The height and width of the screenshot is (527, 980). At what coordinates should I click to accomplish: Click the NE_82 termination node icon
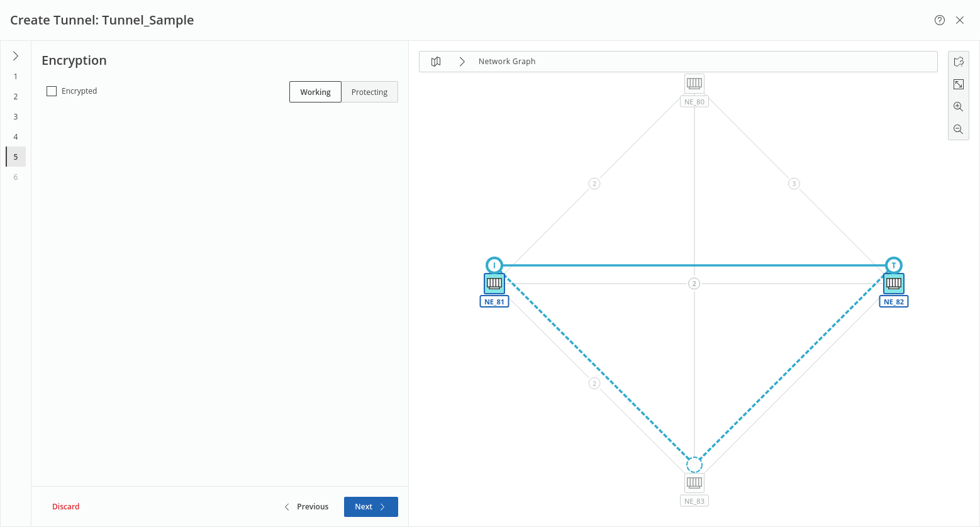(x=894, y=284)
